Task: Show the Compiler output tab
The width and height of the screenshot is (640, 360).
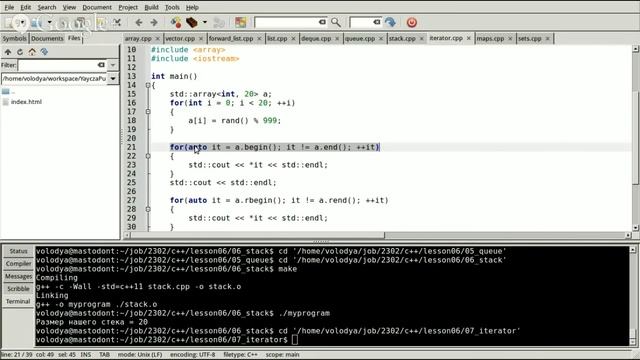Action: pyautogui.click(x=18, y=264)
